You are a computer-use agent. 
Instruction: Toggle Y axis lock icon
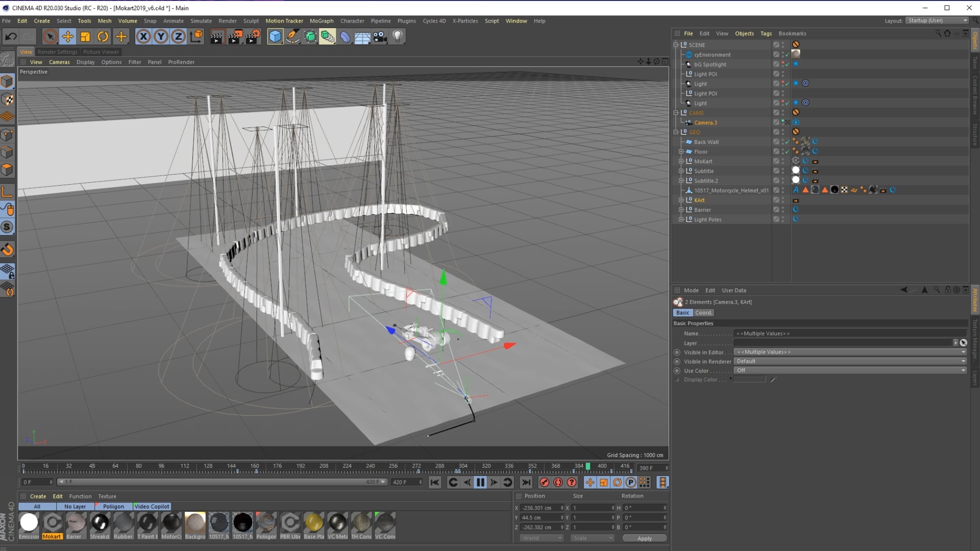(161, 36)
